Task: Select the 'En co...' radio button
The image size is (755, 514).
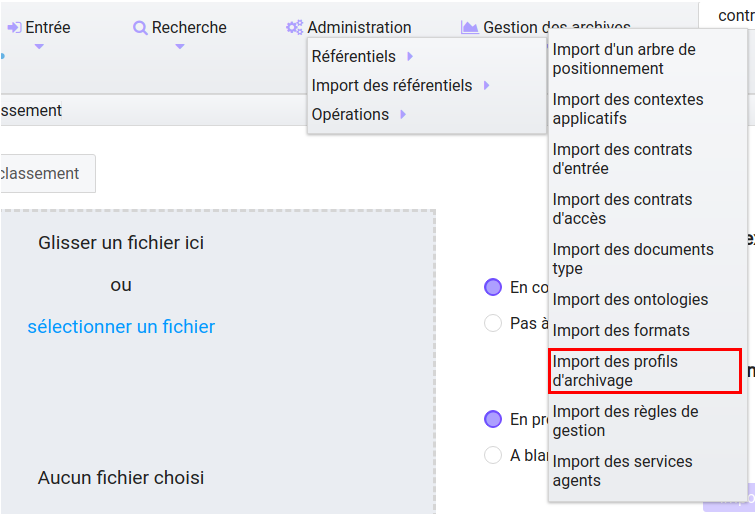Action: 492,287
